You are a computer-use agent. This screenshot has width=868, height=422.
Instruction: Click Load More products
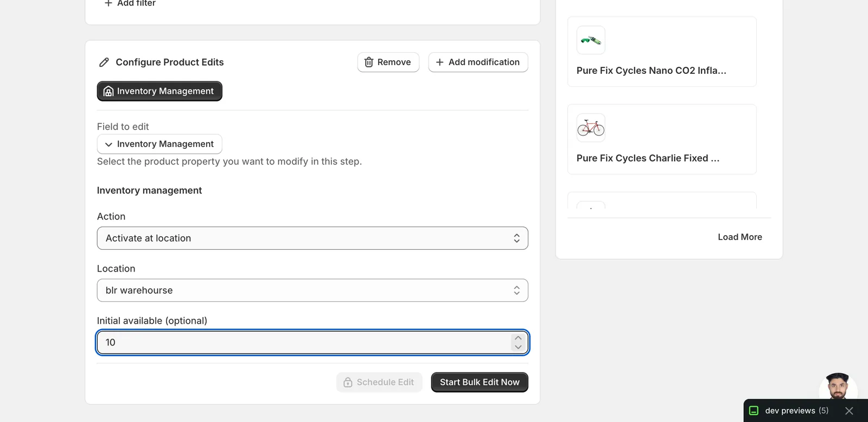coord(740,237)
